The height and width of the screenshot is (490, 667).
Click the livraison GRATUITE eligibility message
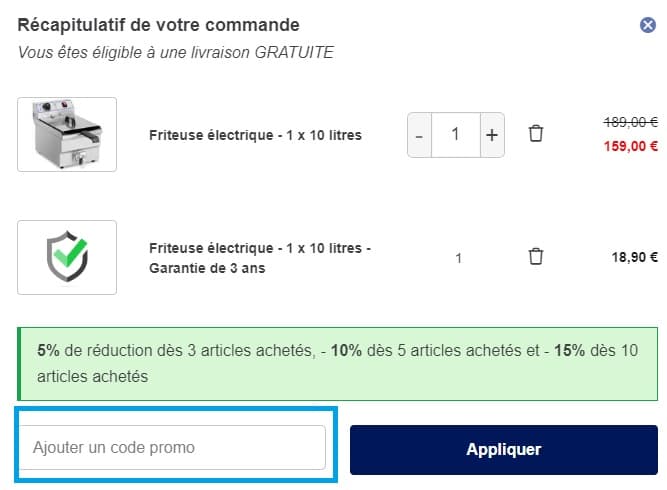pyautogui.click(x=176, y=52)
